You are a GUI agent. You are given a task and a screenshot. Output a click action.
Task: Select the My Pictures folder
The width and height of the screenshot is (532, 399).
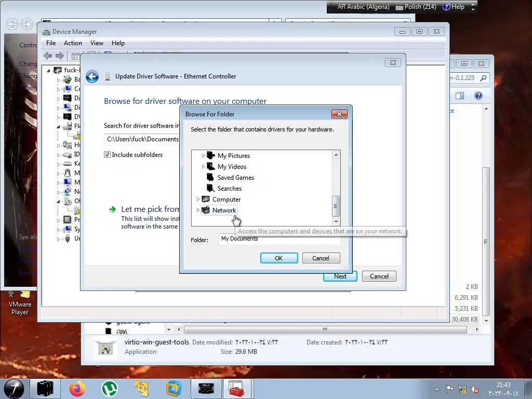coord(233,156)
